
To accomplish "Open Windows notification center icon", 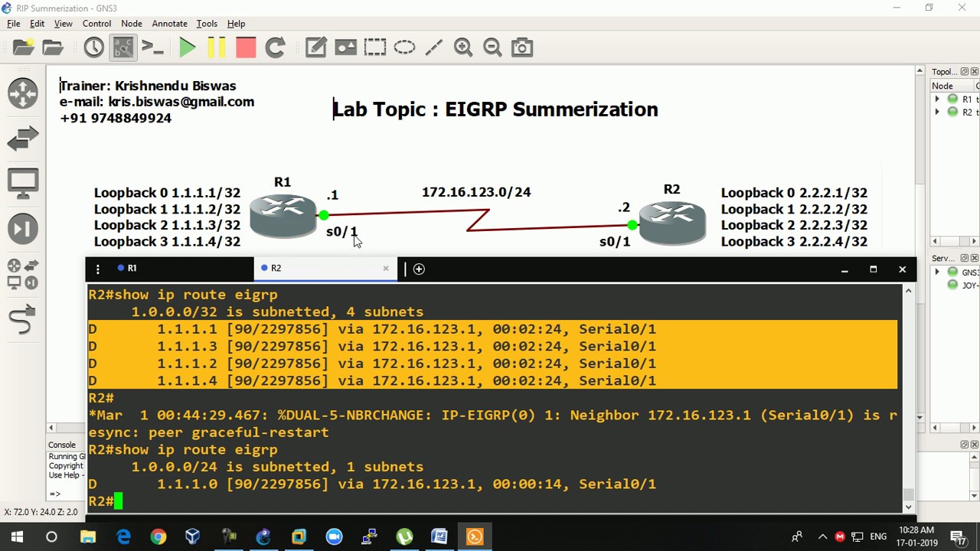I will (957, 536).
